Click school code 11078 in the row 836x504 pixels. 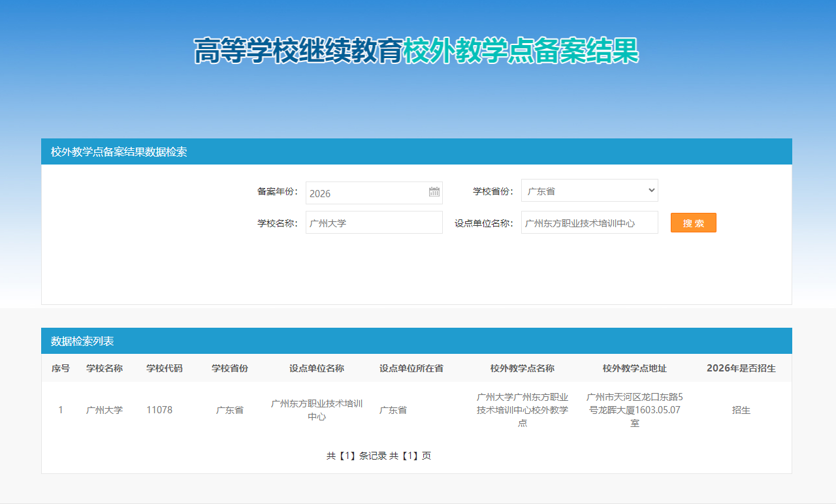coord(159,410)
